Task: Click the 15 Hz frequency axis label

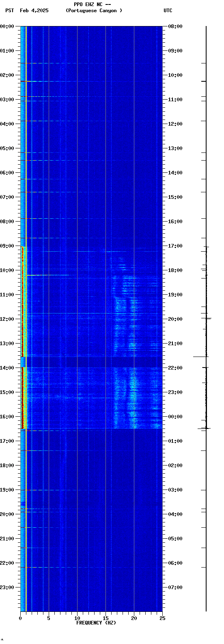Action: click(106, 618)
